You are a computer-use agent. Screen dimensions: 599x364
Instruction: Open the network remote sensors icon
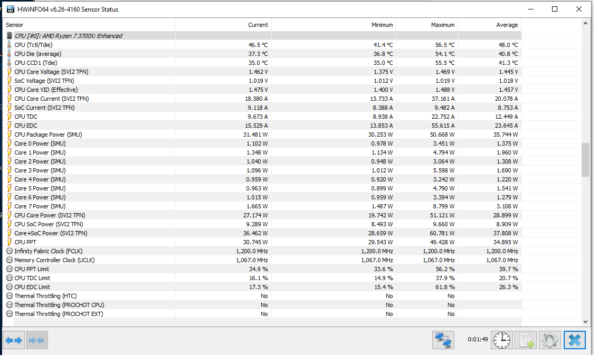coord(443,340)
